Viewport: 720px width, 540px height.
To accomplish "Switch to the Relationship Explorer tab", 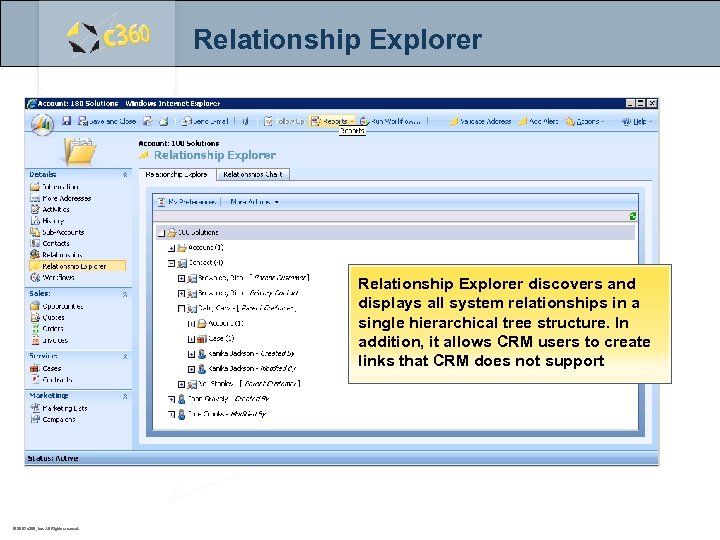I will tap(176, 174).
